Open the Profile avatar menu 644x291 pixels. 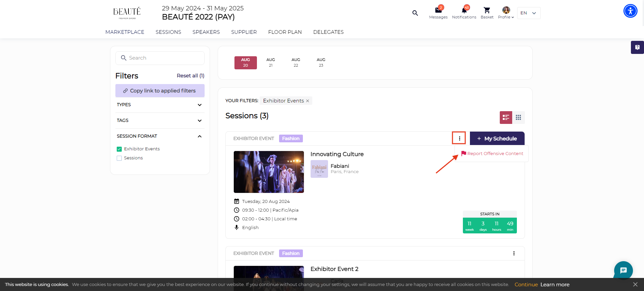(x=506, y=12)
